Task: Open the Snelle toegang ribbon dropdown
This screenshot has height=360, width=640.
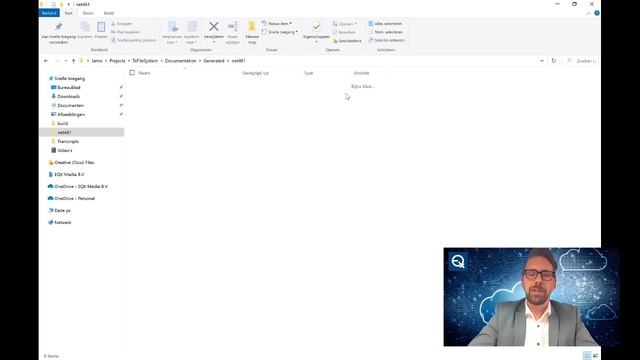Action: [x=280, y=32]
